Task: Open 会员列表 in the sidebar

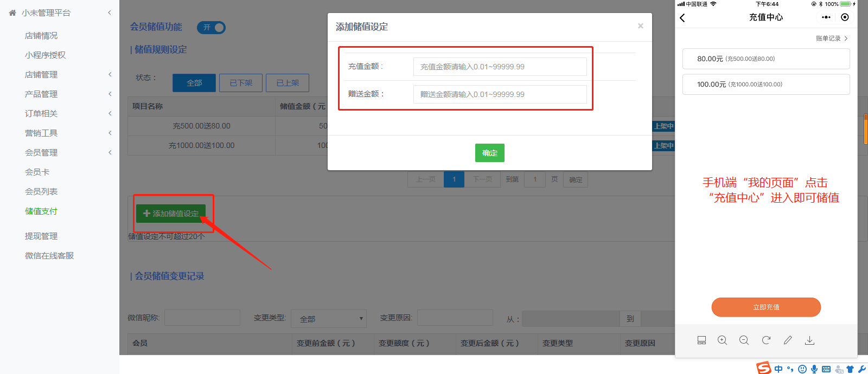Action: (x=41, y=192)
